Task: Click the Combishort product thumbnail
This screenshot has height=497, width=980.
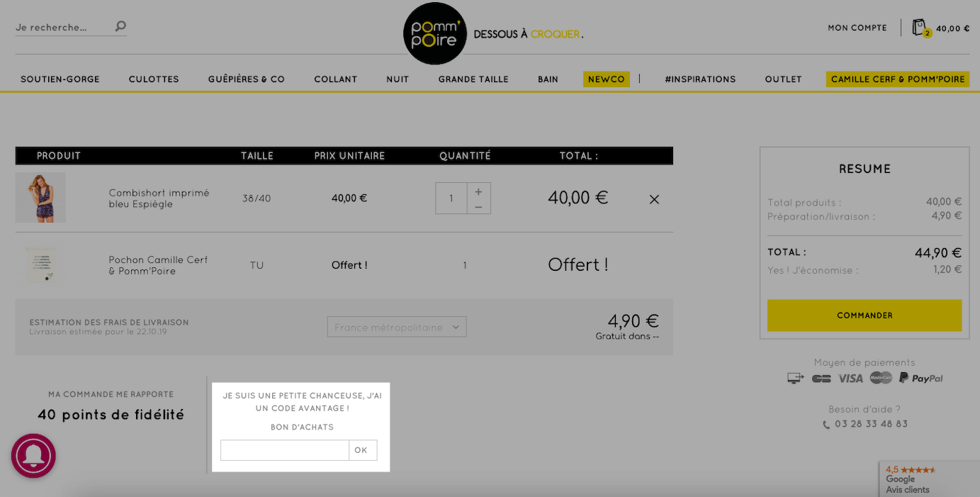Action: [40, 198]
